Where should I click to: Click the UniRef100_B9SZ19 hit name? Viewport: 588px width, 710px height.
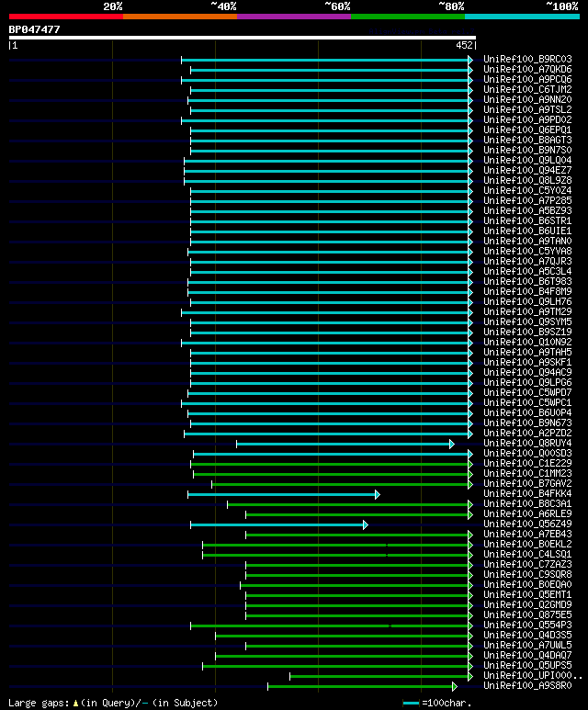pyautogui.click(x=527, y=332)
